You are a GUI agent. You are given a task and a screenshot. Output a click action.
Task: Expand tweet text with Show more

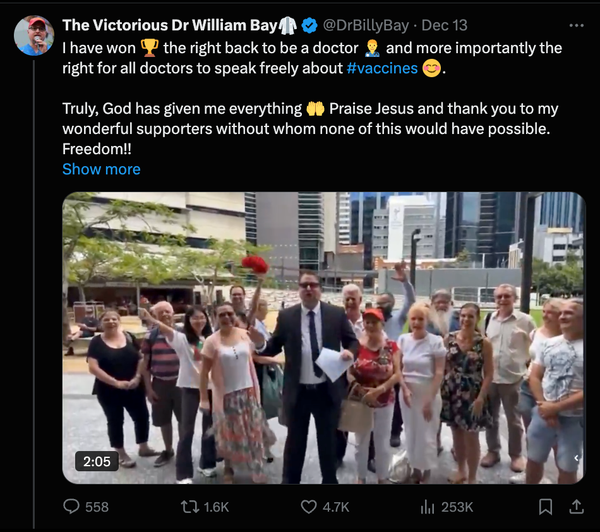(x=101, y=169)
